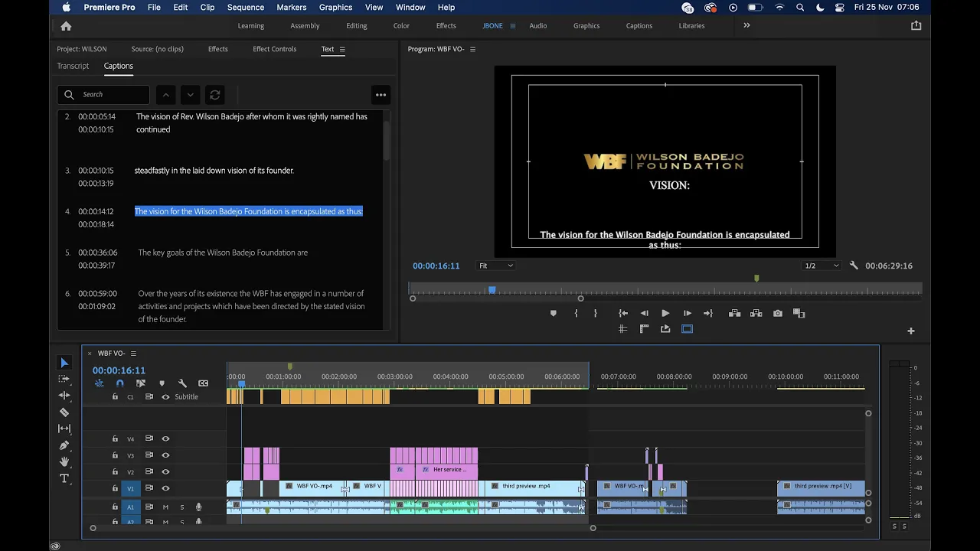The image size is (980, 551).
Task: Click the Lift button
Action: (x=734, y=313)
